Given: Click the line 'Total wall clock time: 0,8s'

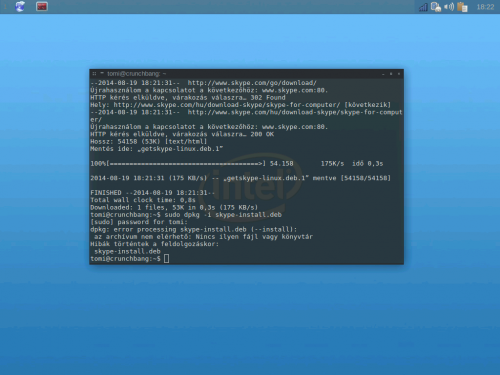Looking at the screenshot, I should tap(143, 200).
